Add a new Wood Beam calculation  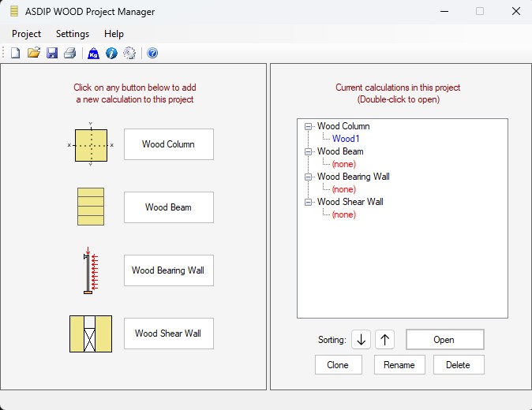pos(169,207)
